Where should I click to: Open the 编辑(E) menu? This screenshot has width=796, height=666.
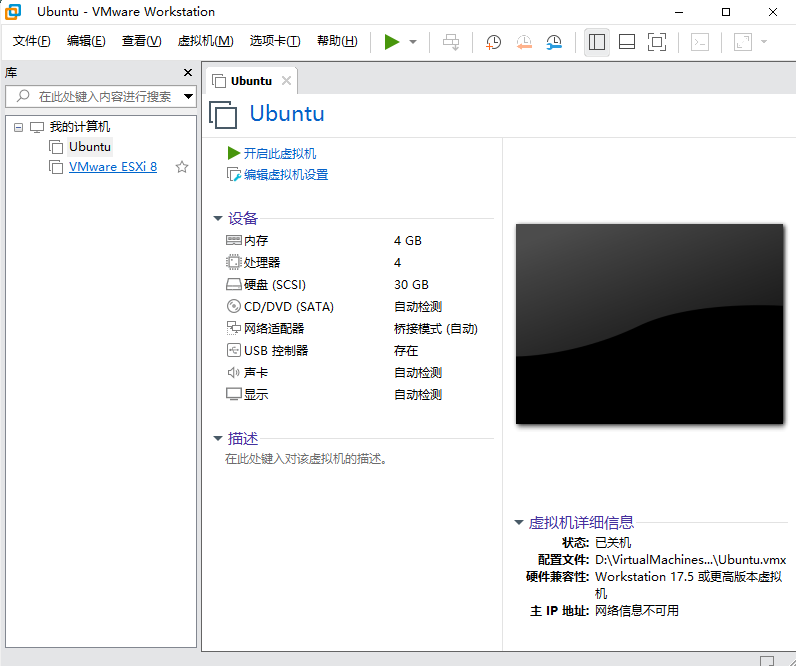[x=86, y=41]
